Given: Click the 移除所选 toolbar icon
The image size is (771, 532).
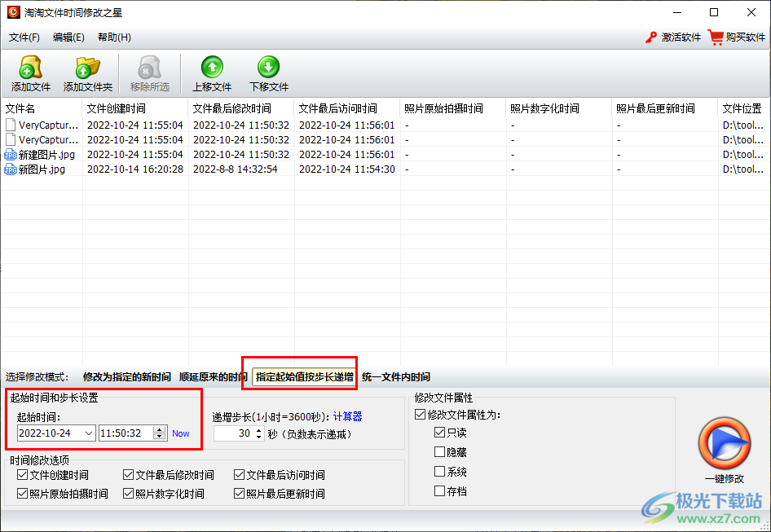Looking at the screenshot, I should coord(149,68).
